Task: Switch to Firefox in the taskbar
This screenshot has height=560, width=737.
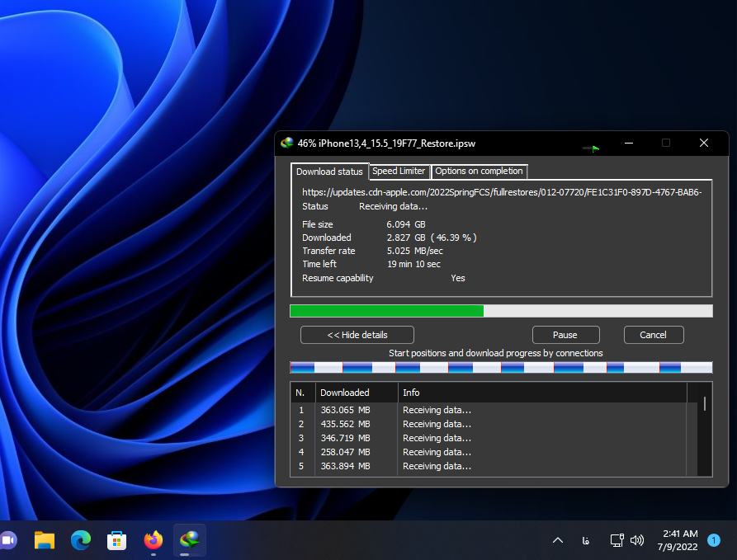Action: (x=154, y=540)
